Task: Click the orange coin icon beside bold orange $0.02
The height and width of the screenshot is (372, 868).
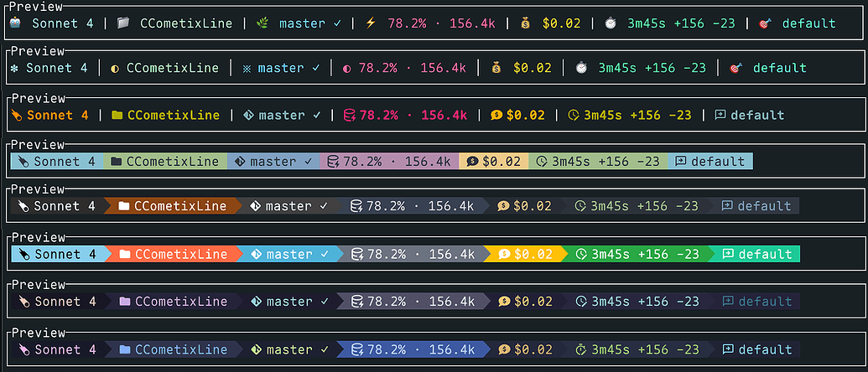Action: [x=496, y=116]
